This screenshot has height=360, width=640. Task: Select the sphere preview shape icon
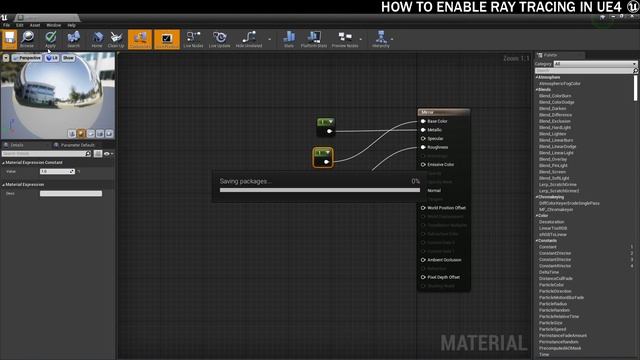[x=81, y=133]
